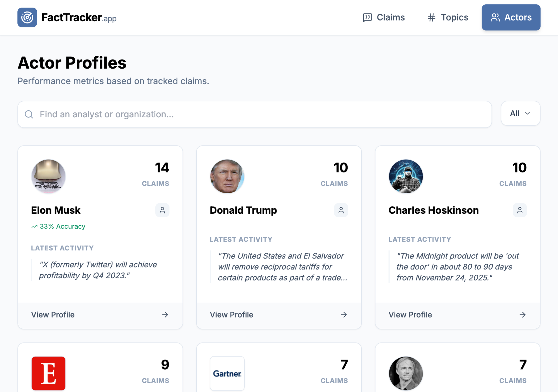Click the person icon on Donald Trump's card
558x392 pixels.
341,210
